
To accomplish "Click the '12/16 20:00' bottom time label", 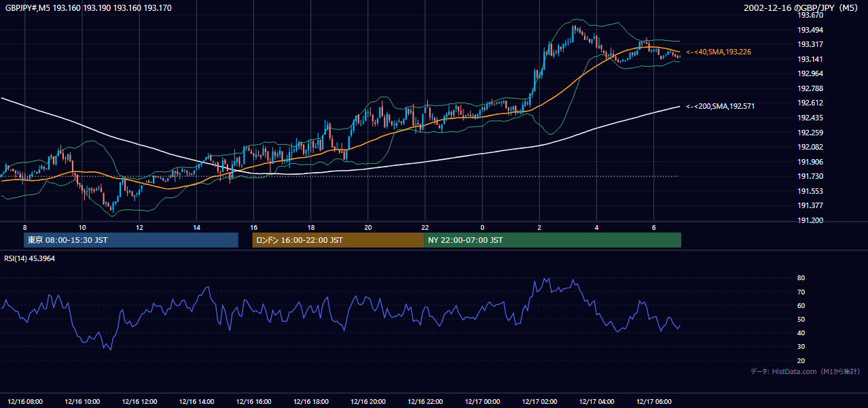I will pos(367,402).
